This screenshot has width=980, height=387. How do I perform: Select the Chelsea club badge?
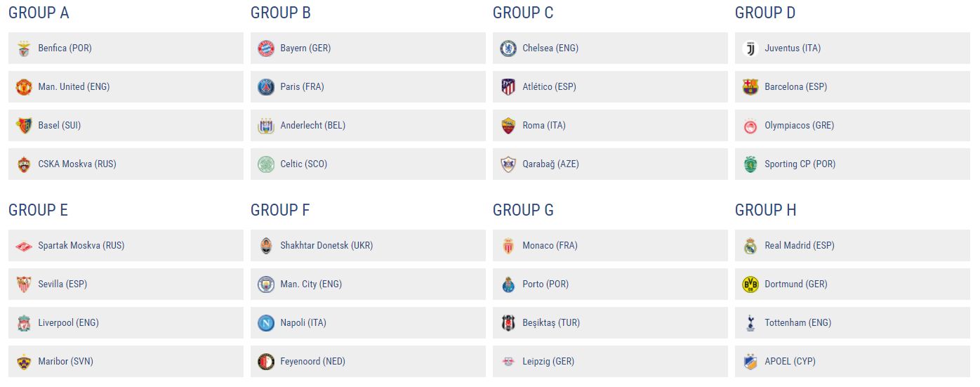(x=508, y=48)
